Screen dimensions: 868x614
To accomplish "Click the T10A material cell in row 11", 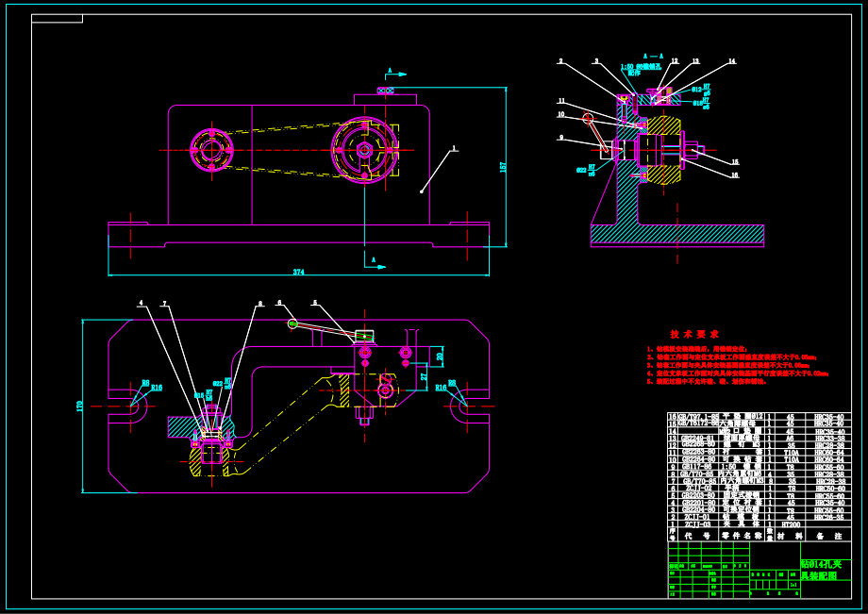I will point(792,453).
